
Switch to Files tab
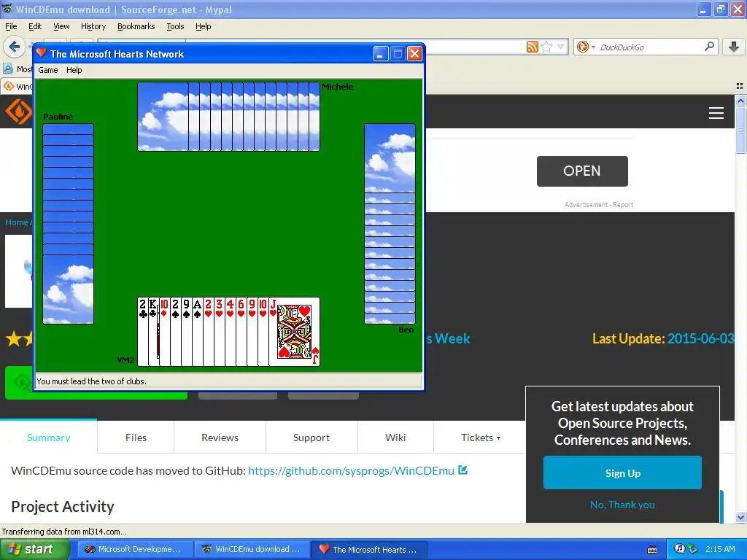(136, 437)
